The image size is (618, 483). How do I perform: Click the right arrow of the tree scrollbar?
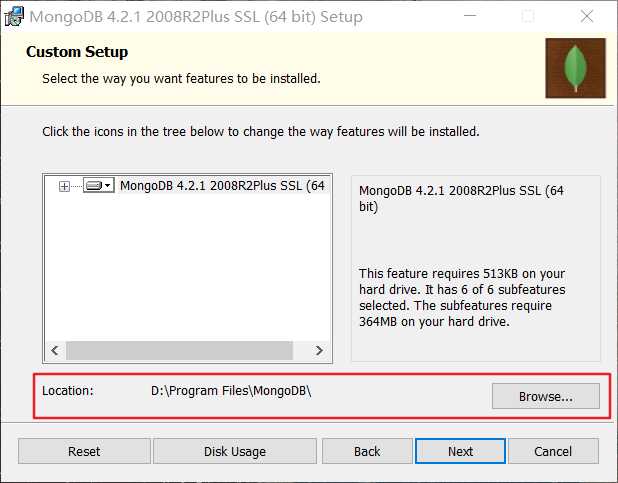[x=319, y=350]
